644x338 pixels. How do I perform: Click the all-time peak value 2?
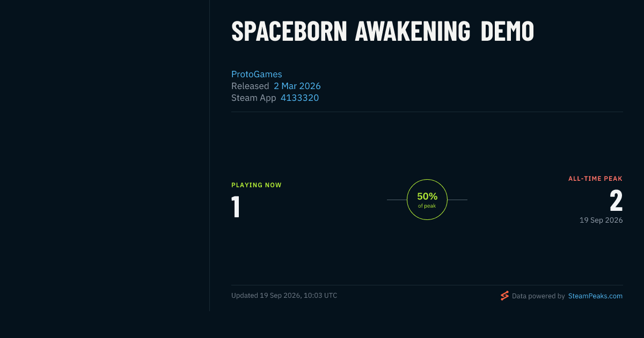[x=616, y=201]
